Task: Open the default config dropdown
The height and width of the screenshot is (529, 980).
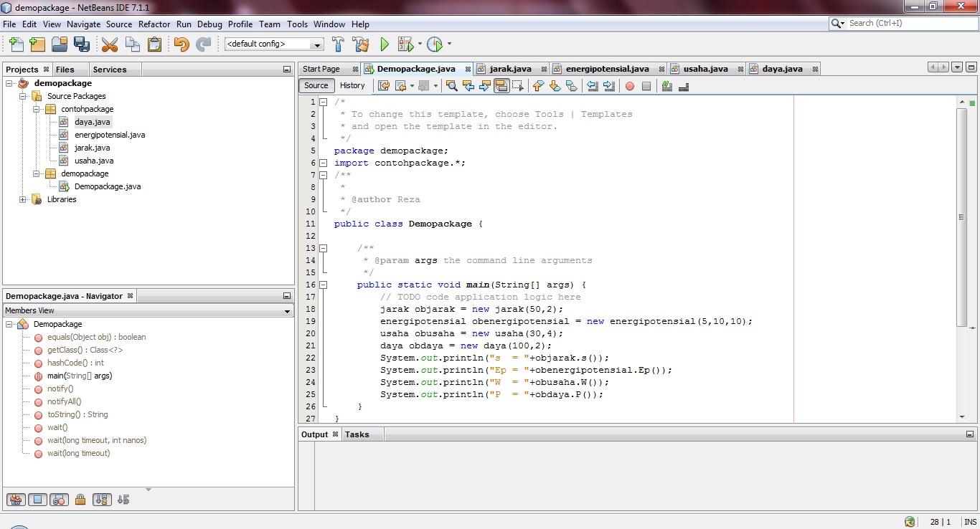Action: tap(315, 44)
